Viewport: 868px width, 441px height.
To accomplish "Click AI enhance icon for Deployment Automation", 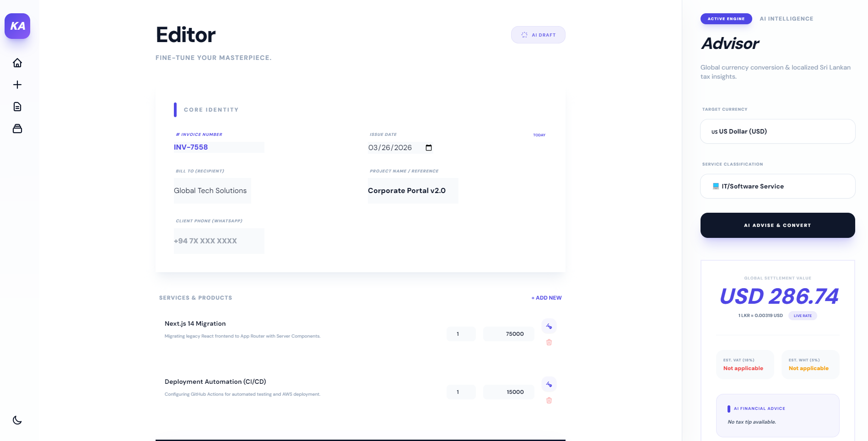I will tap(549, 384).
